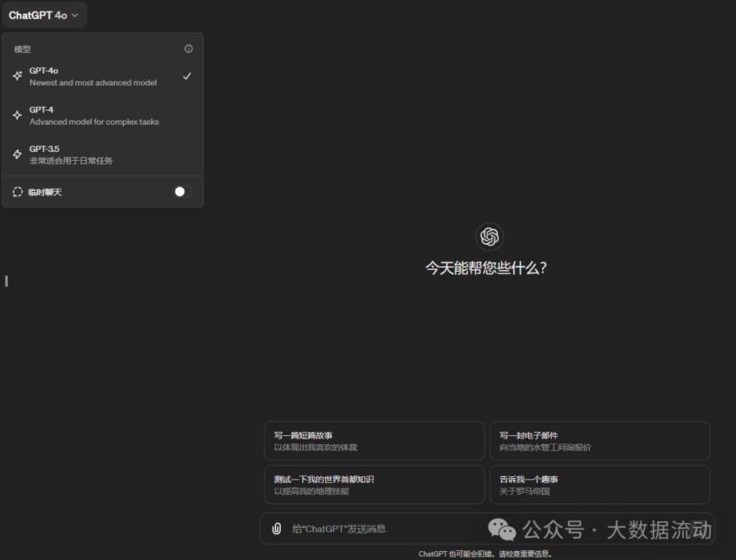
Task: Click the sidebar toggle handle on the left edge
Action: click(6, 281)
